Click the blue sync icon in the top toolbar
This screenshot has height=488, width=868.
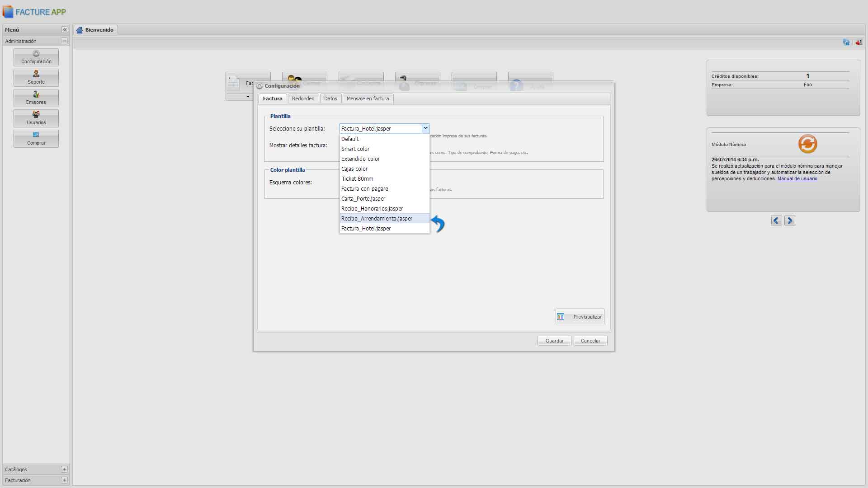pyautogui.click(x=846, y=42)
